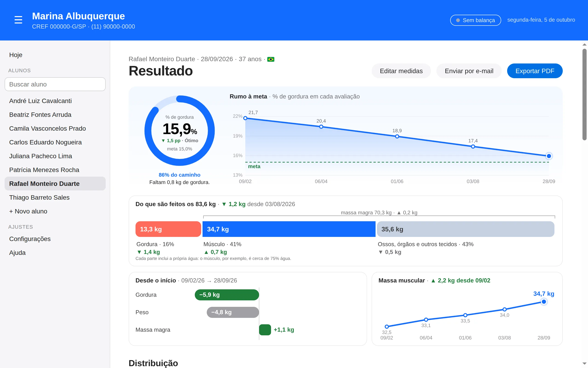
Task: Focus the Buscar aluno search field
Action: pyautogui.click(x=55, y=84)
